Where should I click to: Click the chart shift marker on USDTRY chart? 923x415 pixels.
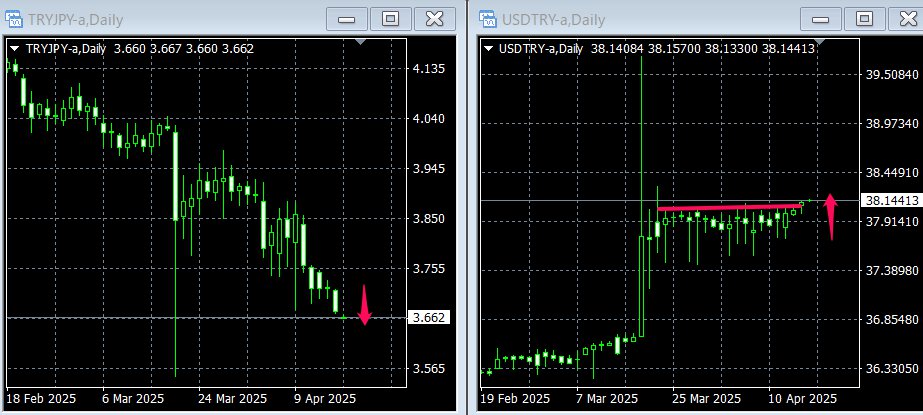pyautogui.click(x=819, y=42)
